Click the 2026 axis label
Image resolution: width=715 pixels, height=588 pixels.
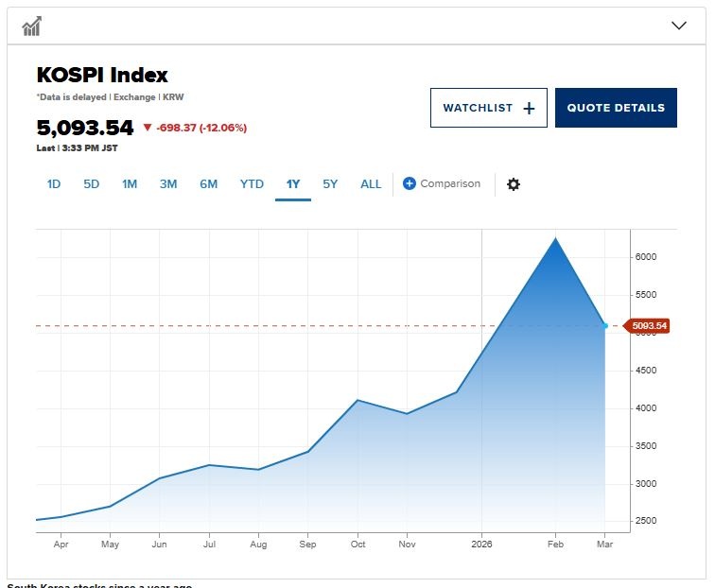coord(482,545)
